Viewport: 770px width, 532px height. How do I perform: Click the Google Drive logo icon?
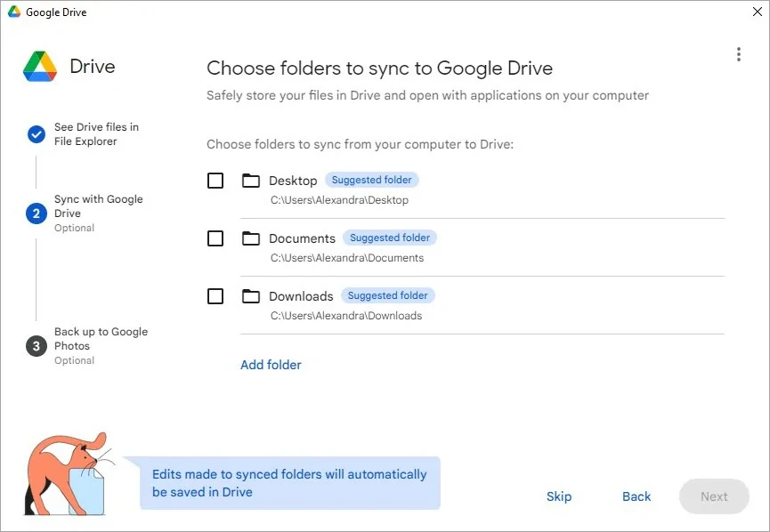39,66
